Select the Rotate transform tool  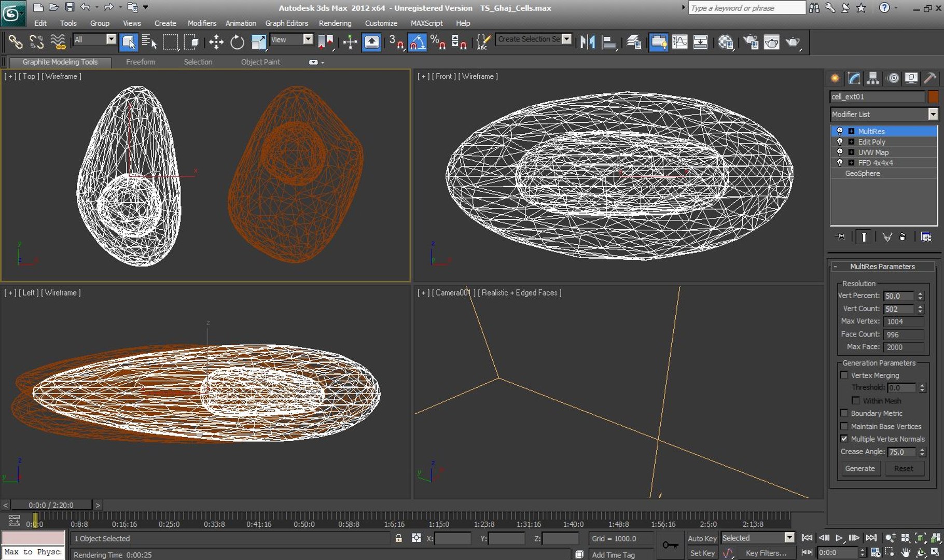click(237, 42)
